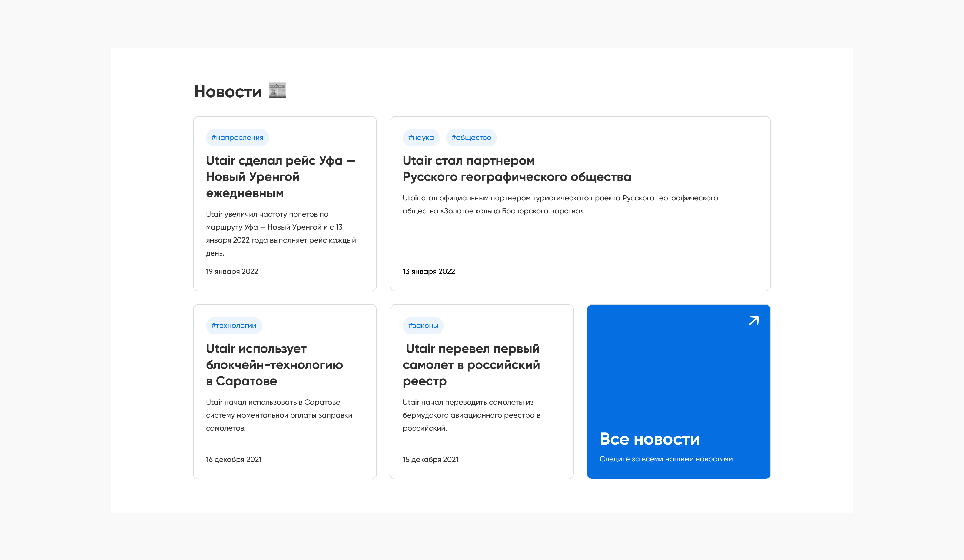Image resolution: width=964 pixels, height=560 pixels.
Task: Select the #общество tag
Action: click(x=471, y=138)
